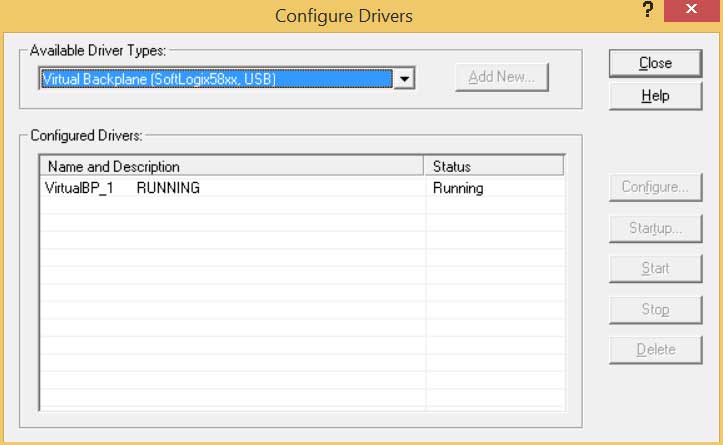Image resolution: width=723 pixels, height=445 pixels.
Task: Click the Configure Drivers title bar
Action: tap(344, 16)
